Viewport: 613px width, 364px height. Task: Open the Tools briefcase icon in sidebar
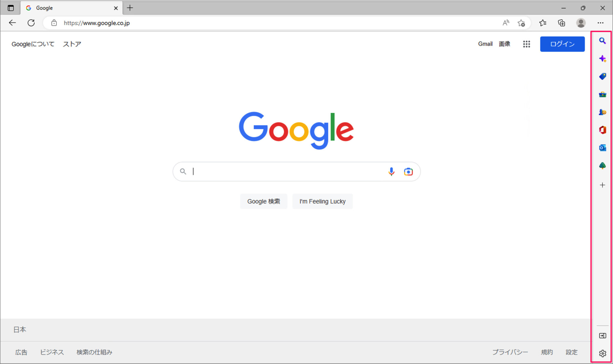[x=603, y=95]
